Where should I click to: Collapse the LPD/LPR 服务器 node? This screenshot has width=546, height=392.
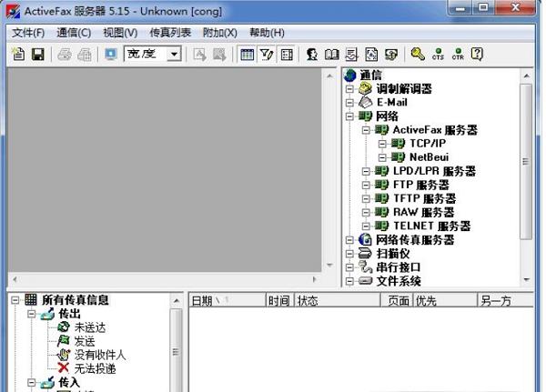point(366,171)
